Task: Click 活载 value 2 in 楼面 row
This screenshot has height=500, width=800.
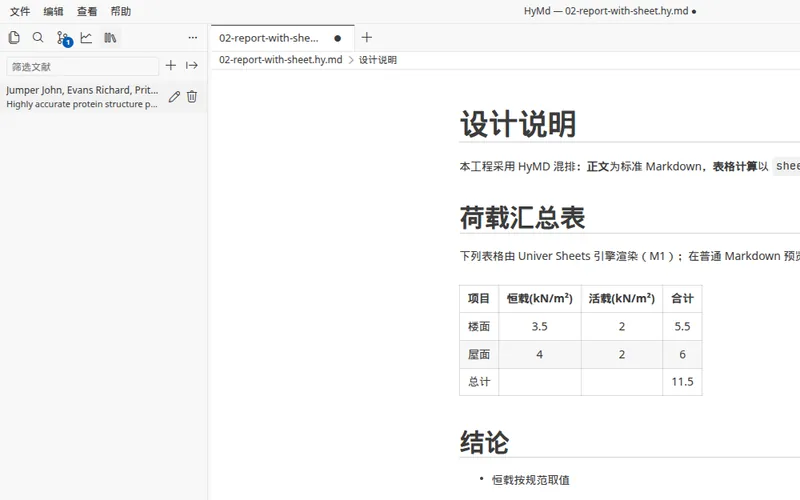Action: coord(622,327)
